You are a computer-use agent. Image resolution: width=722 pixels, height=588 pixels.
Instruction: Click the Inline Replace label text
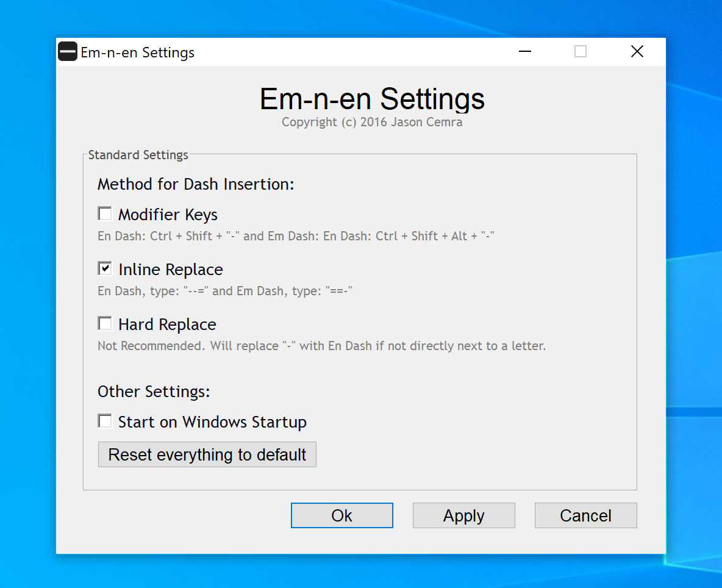pos(170,269)
